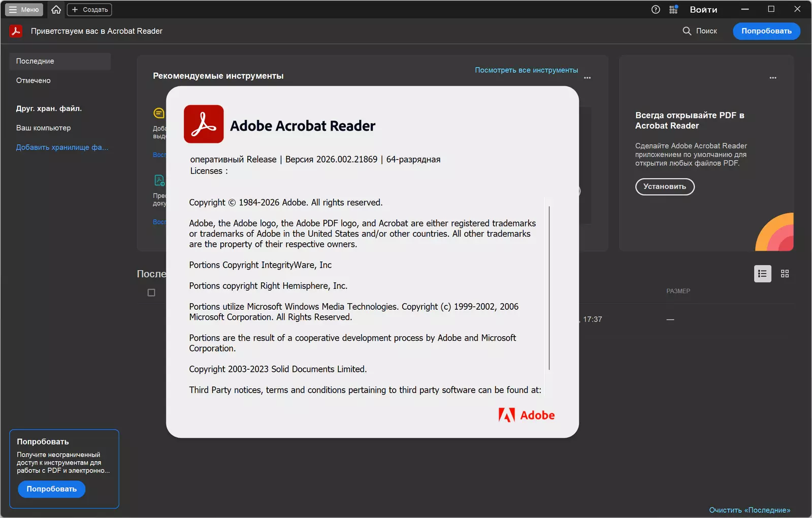The width and height of the screenshot is (812, 518).
Task: Click the version text 2026.002.21869
Action: [x=347, y=159]
